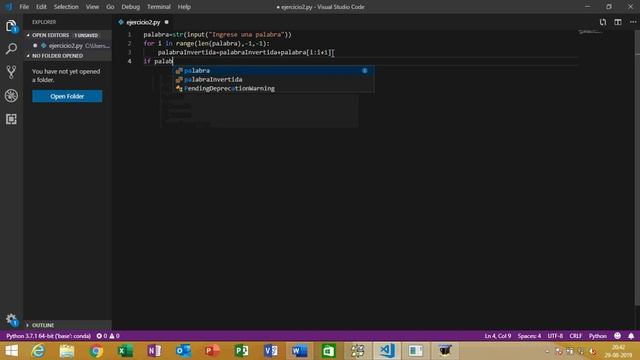Image resolution: width=640 pixels, height=360 pixels.
Task: Open the View menu
Action: click(x=92, y=7)
